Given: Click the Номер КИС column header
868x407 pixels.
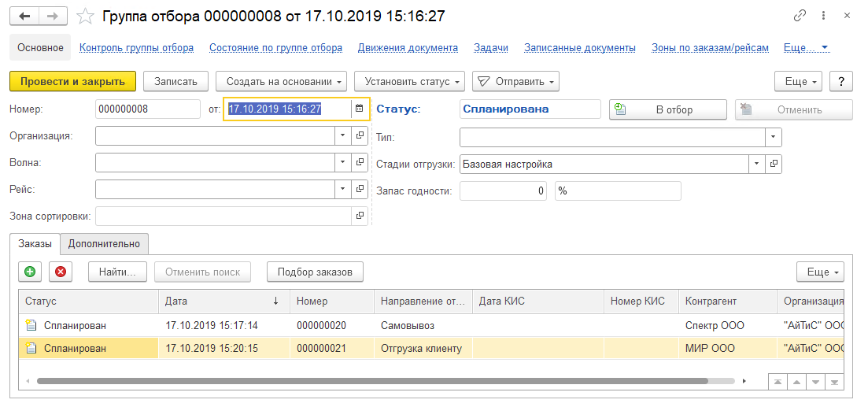Looking at the screenshot, I should [641, 302].
